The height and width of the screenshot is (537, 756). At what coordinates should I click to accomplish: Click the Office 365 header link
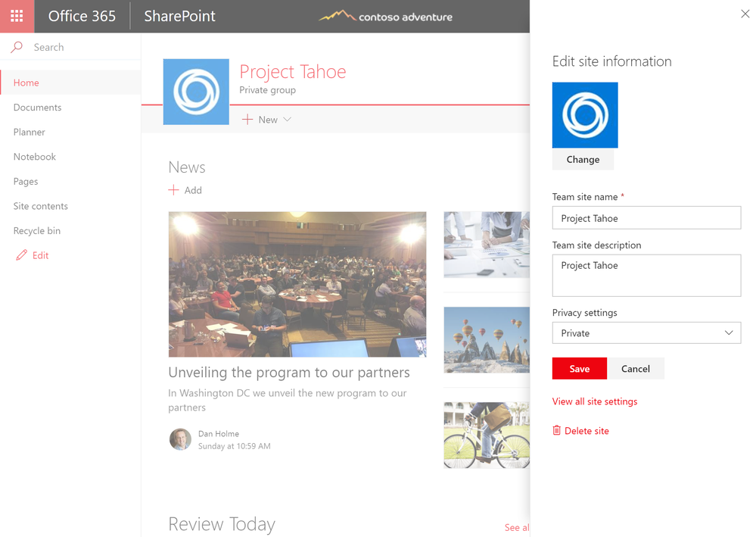[82, 16]
